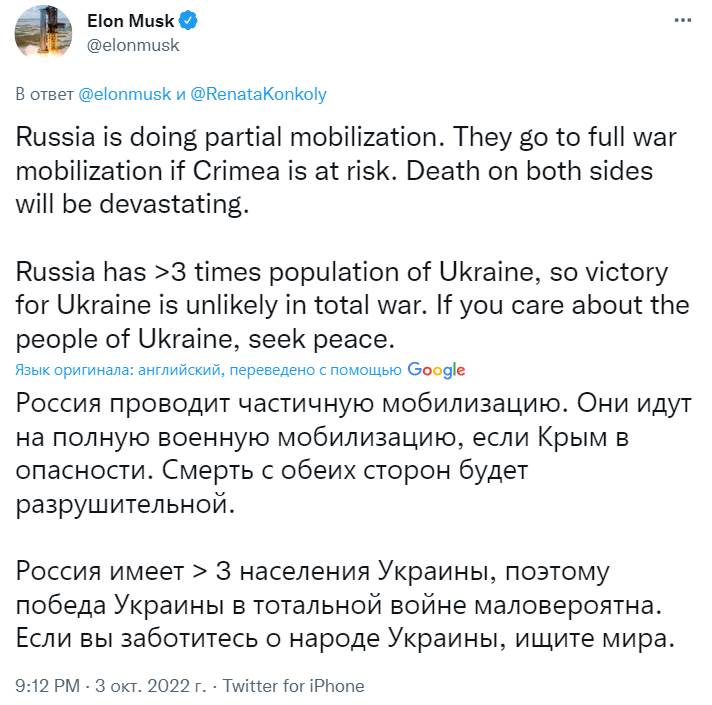
Task: Open the @RenataKonkoly mention link
Action: point(259,94)
